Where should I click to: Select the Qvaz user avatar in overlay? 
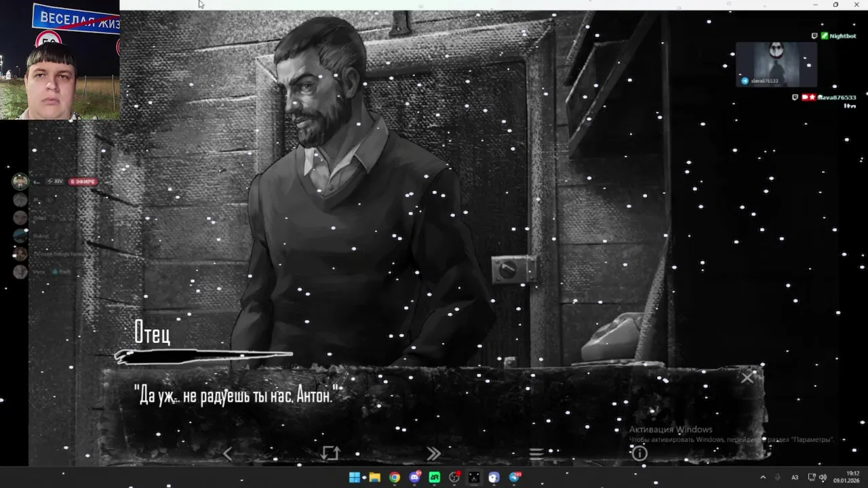pyautogui.click(x=20, y=218)
